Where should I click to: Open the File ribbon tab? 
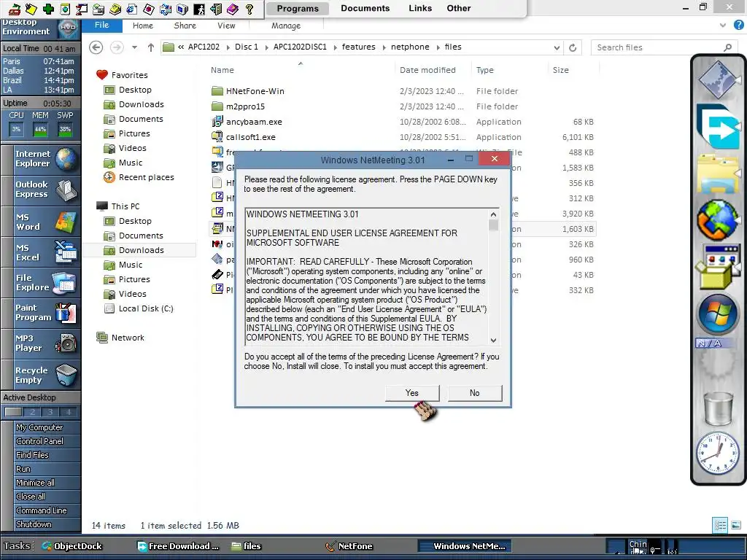(101, 26)
